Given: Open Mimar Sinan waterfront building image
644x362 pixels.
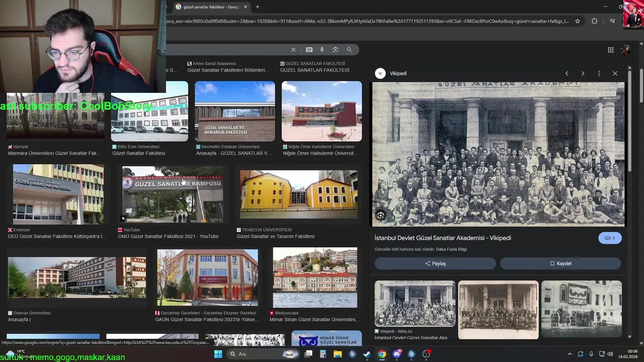Looking at the screenshot, I should (315, 278).
